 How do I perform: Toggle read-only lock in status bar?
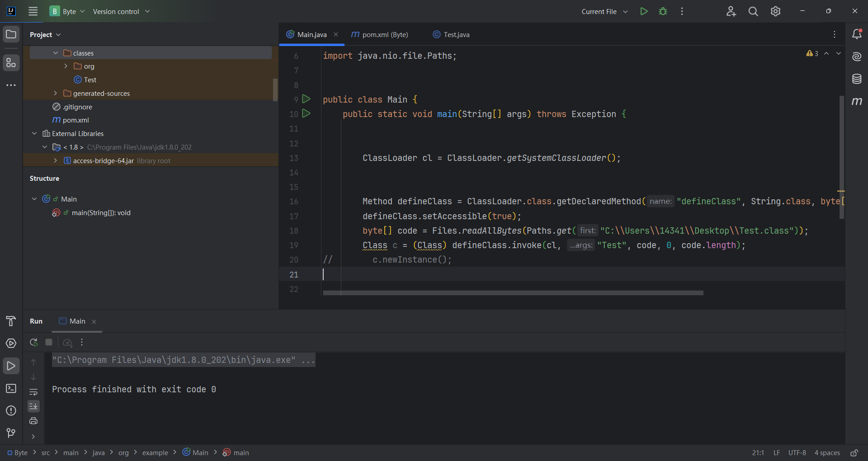854,453
